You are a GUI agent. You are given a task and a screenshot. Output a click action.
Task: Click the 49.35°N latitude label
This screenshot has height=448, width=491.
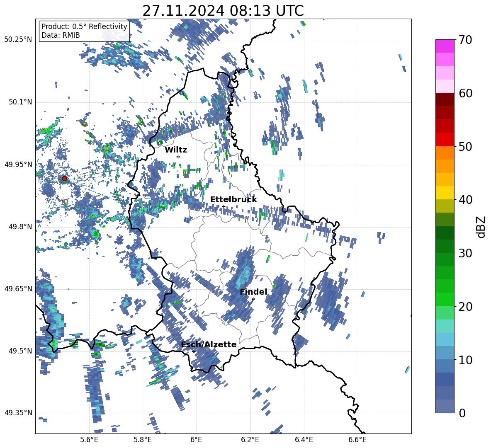point(18,413)
